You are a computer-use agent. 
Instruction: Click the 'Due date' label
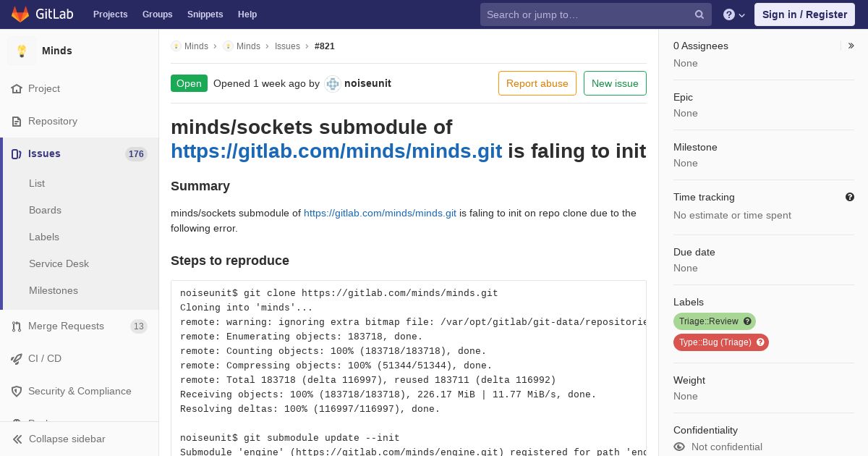pyautogui.click(x=694, y=253)
